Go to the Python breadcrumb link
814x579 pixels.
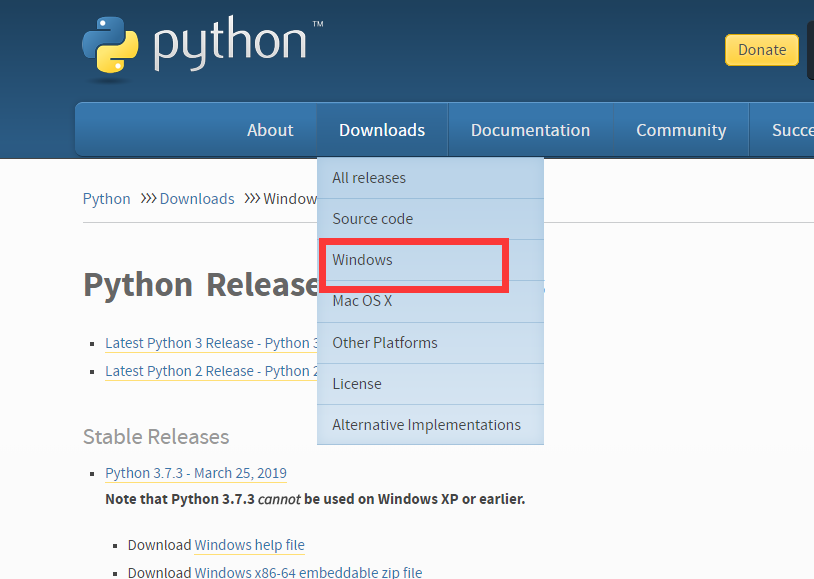[x=106, y=199]
